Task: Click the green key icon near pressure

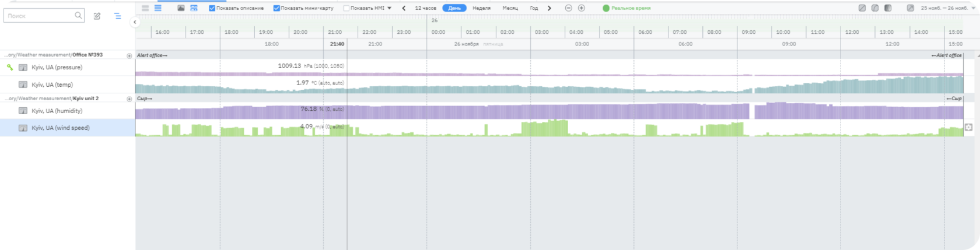Action: (10, 68)
